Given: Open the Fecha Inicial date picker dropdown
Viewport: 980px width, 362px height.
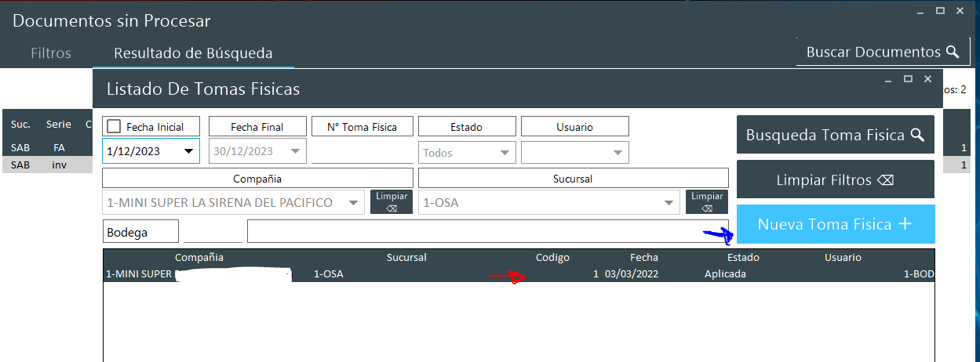Looking at the screenshot, I should [x=188, y=151].
